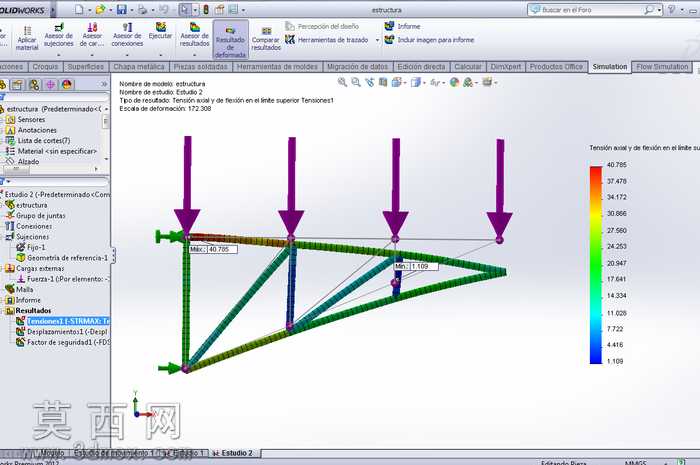
Task: Click the Save disk icon
Action: (x=121, y=9)
